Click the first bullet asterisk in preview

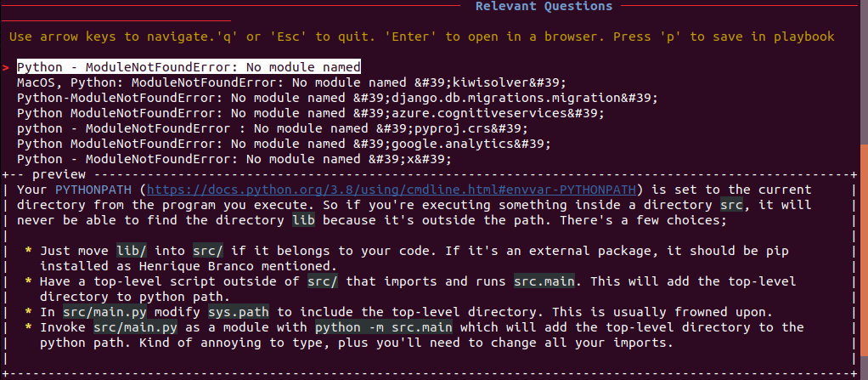click(28, 251)
